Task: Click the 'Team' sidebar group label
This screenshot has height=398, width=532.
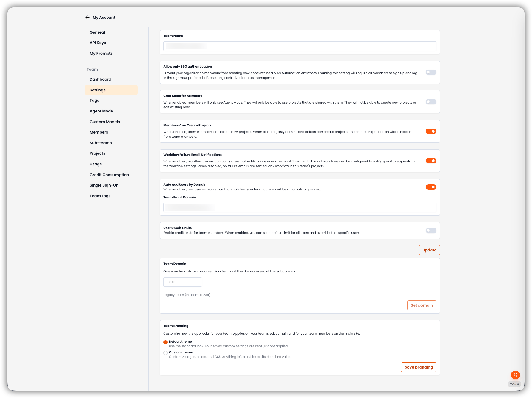Action: coord(92,70)
